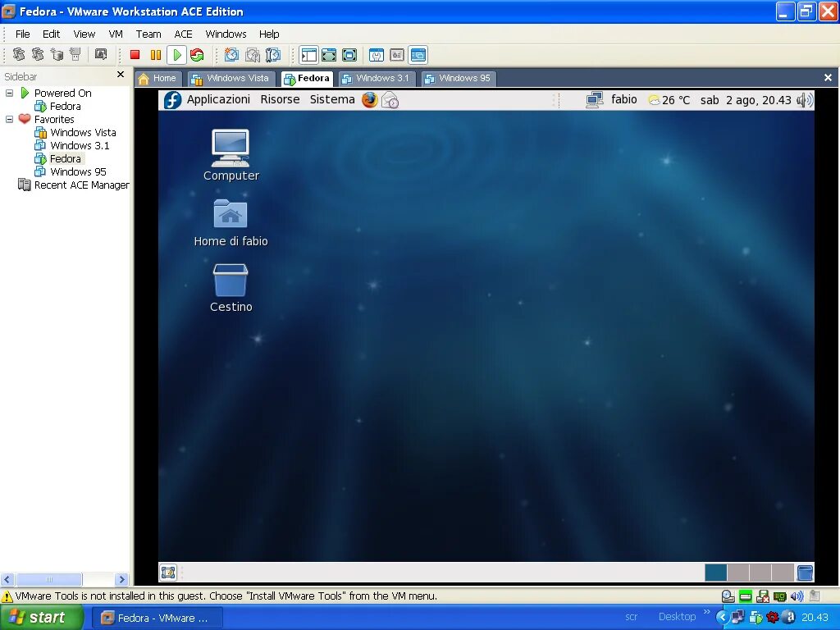Switch to the Home tab
The width and height of the screenshot is (840, 630).
pos(158,79)
